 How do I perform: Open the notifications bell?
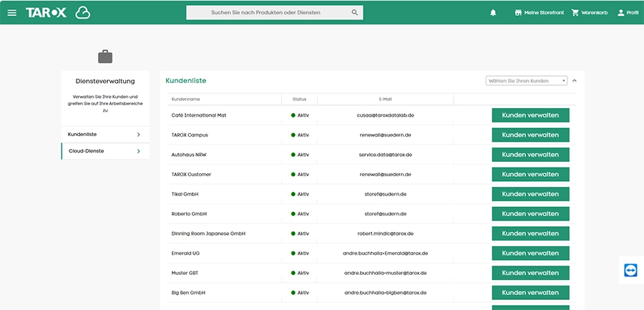coord(493,13)
